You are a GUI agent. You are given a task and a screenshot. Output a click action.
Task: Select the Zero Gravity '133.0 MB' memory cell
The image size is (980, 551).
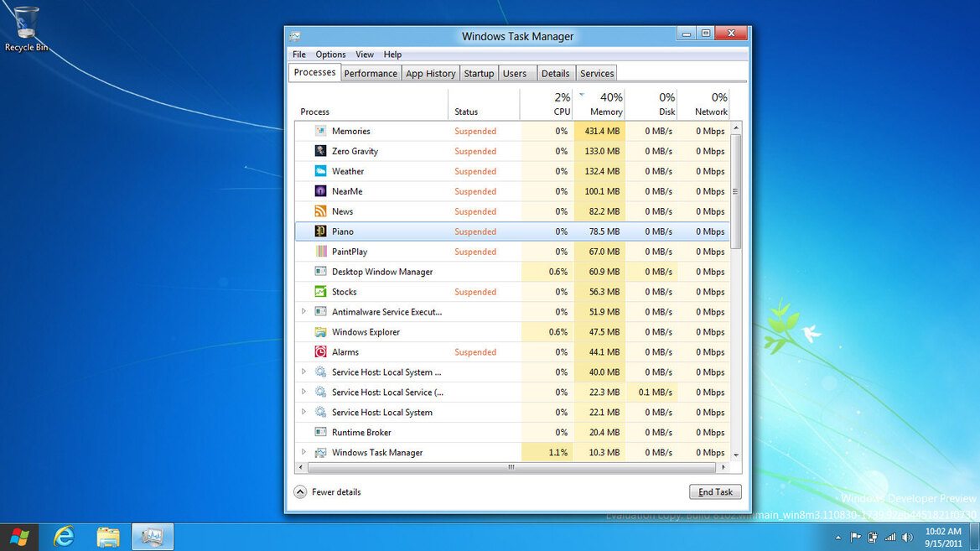coord(599,151)
